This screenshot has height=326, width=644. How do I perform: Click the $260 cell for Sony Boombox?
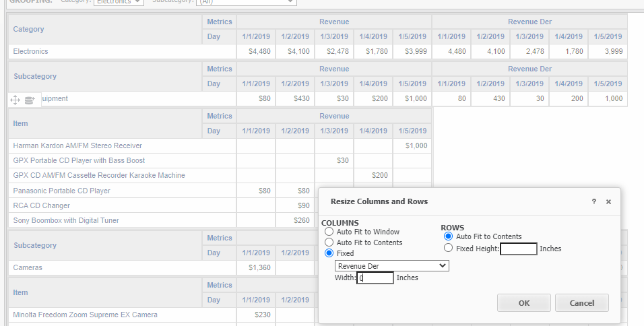pos(295,220)
